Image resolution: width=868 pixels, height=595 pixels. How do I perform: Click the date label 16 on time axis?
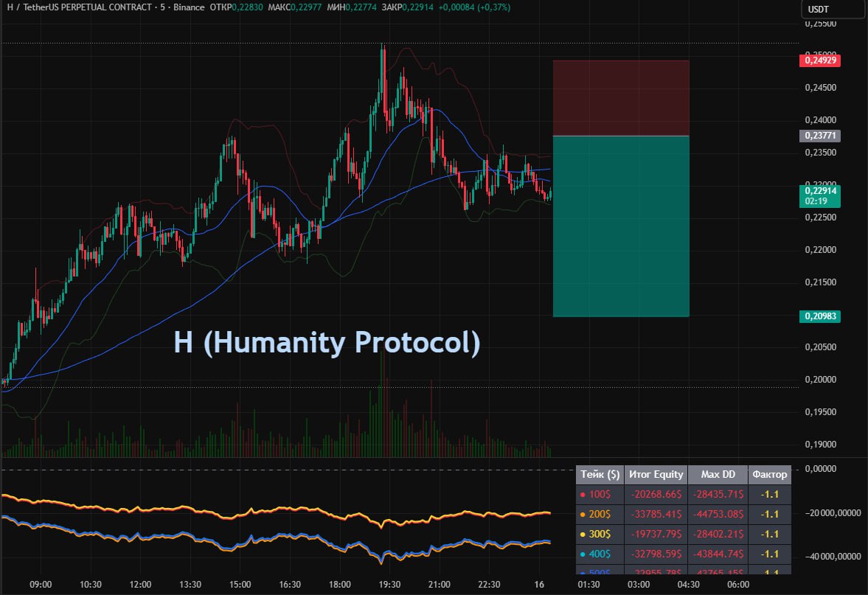[x=539, y=585]
